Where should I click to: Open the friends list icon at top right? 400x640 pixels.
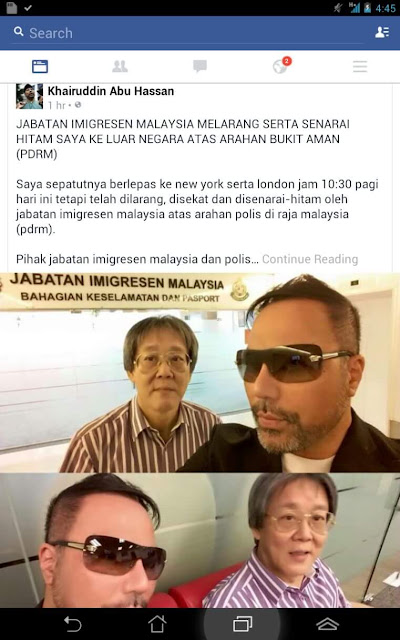click(382, 32)
